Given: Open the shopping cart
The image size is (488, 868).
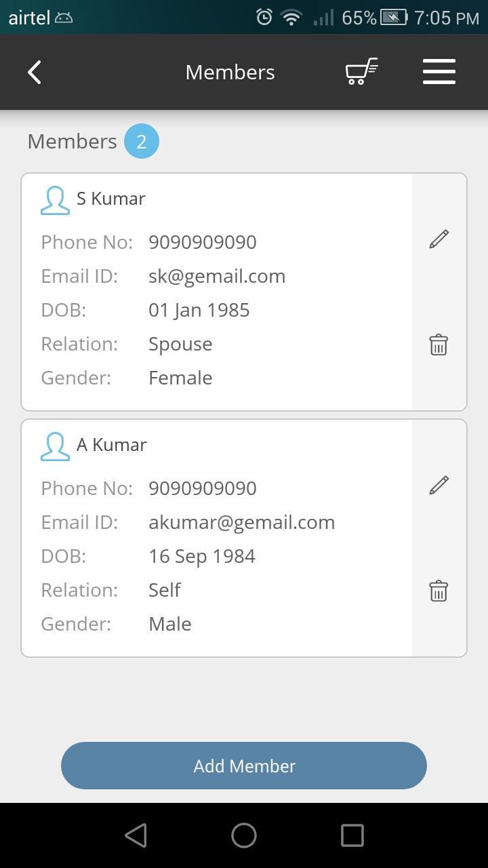Looking at the screenshot, I should [x=361, y=72].
